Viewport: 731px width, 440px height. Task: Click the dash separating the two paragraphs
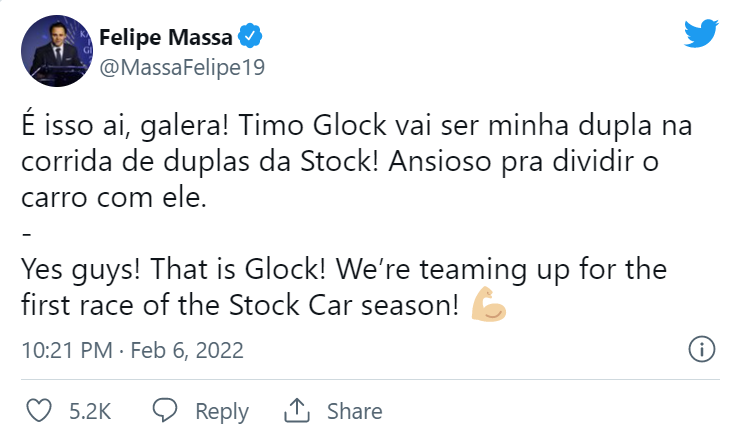[26, 235]
